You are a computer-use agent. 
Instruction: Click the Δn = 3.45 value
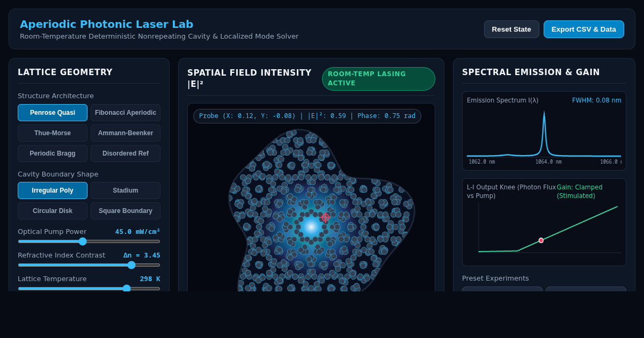[x=142, y=255]
